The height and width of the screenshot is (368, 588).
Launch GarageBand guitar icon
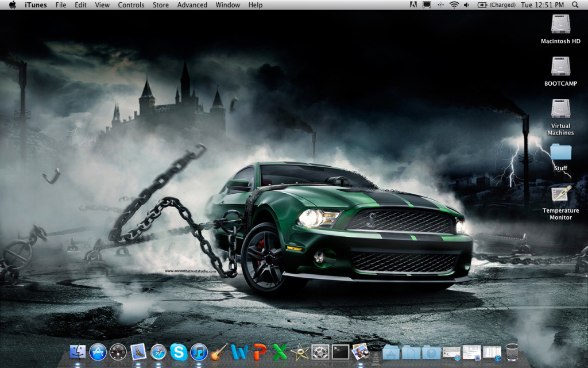point(219,352)
